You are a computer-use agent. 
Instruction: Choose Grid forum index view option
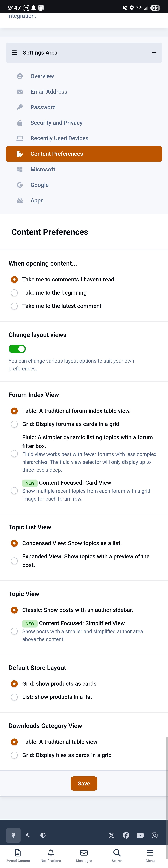[x=14, y=424]
